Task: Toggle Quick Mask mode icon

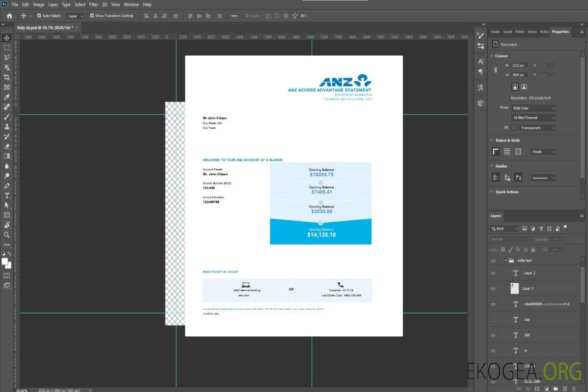Action: point(7,275)
